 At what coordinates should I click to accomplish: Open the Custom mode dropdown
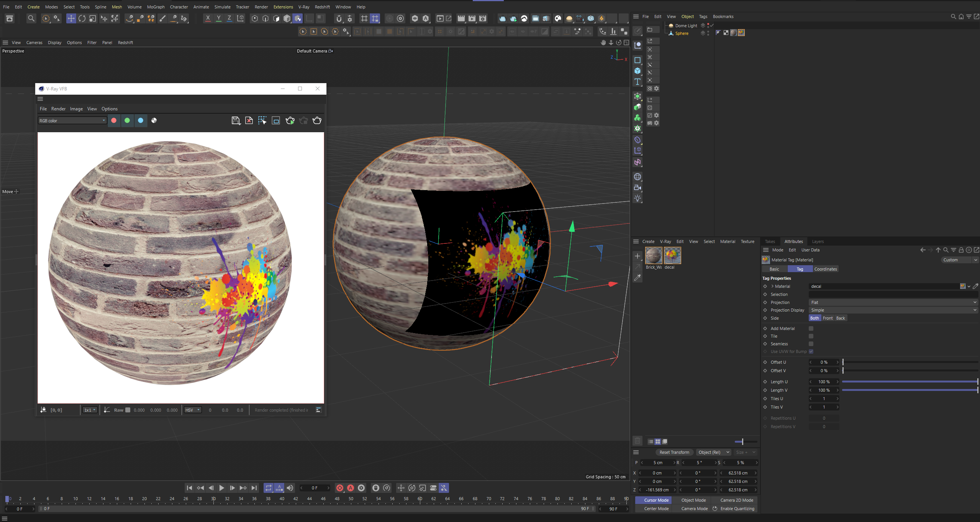(959, 260)
